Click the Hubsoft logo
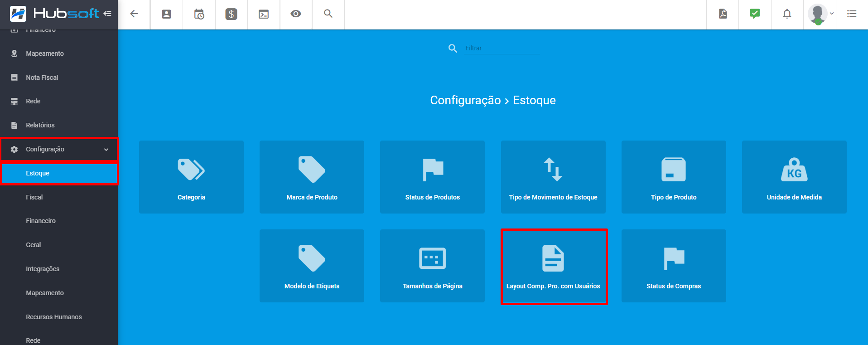This screenshot has height=345, width=868. coord(54,14)
